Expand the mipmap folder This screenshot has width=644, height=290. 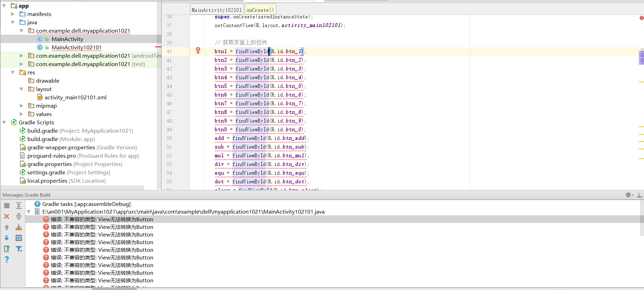[22, 106]
